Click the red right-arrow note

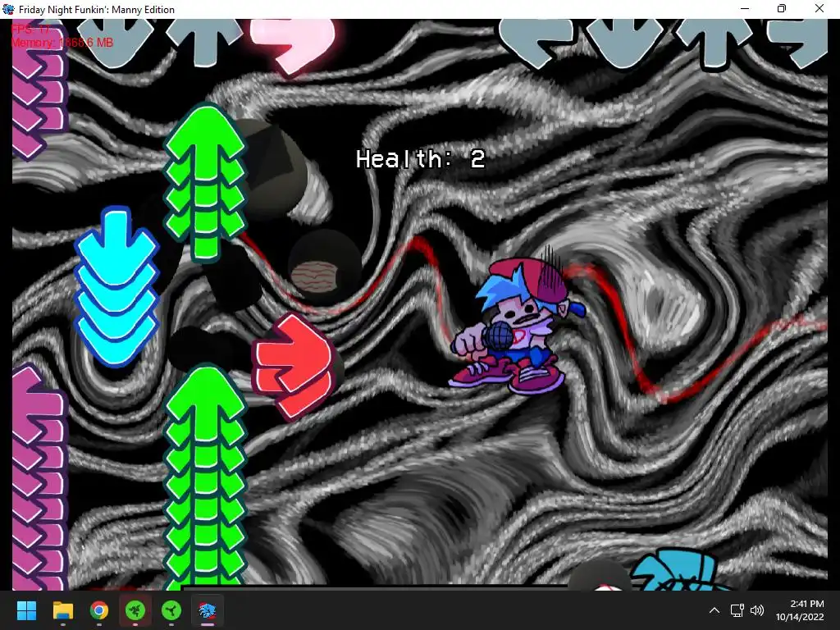coord(292,367)
